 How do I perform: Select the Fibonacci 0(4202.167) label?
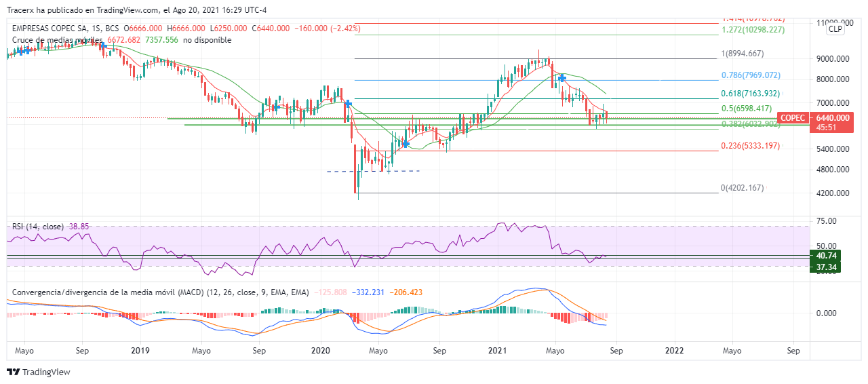point(742,188)
